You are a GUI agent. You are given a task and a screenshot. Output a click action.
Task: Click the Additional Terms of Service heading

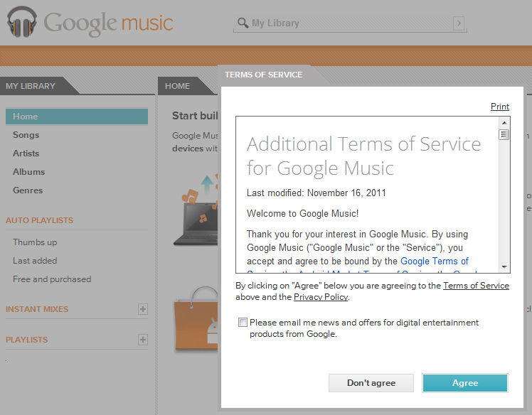(x=363, y=156)
